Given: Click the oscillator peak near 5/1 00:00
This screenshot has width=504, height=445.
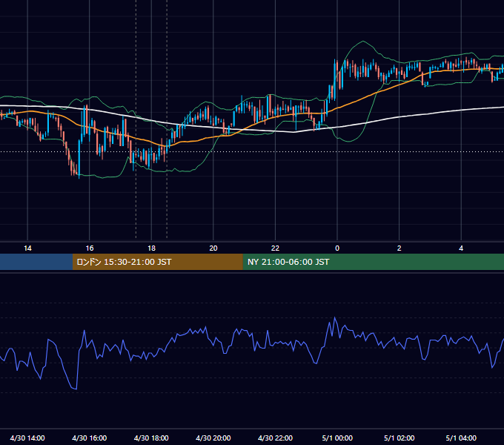Looking at the screenshot, I should pyautogui.click(x=334, y=317).
